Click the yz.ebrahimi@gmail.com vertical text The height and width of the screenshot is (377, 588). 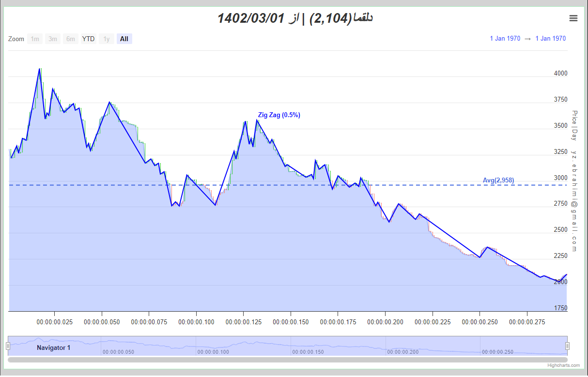tap(574, 200)
